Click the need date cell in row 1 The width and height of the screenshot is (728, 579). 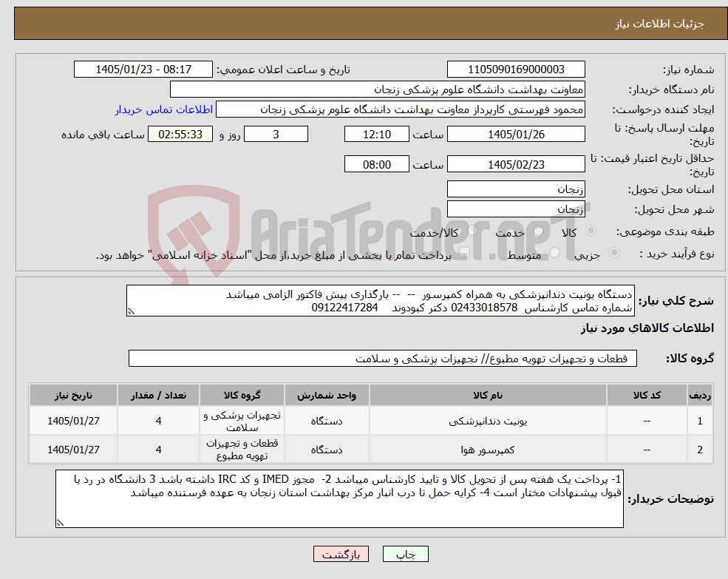(73, 421)
